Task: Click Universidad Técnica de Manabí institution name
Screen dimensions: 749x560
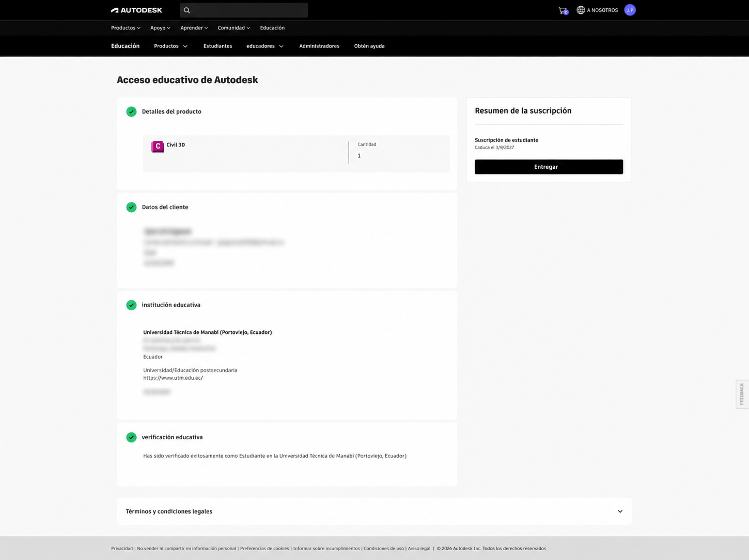Action: point(207,332)
